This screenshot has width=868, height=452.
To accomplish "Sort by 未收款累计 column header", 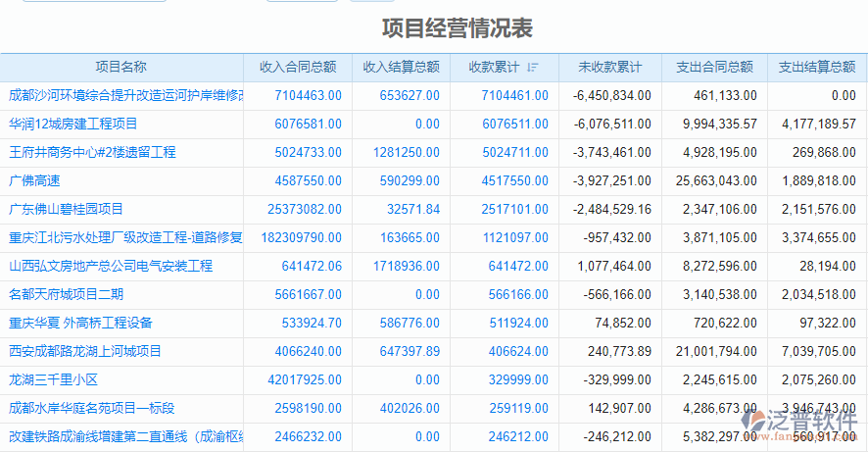I will 610,67.
